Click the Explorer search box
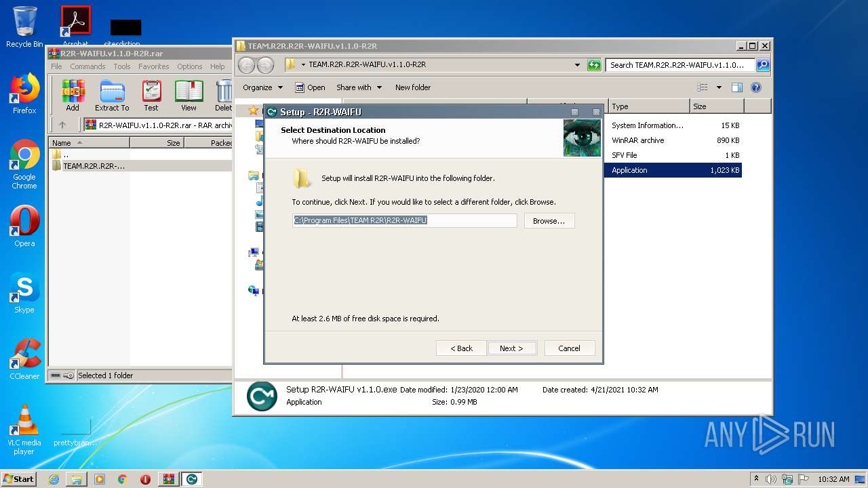This screenshot has width=868, height=488. (680, 65)
